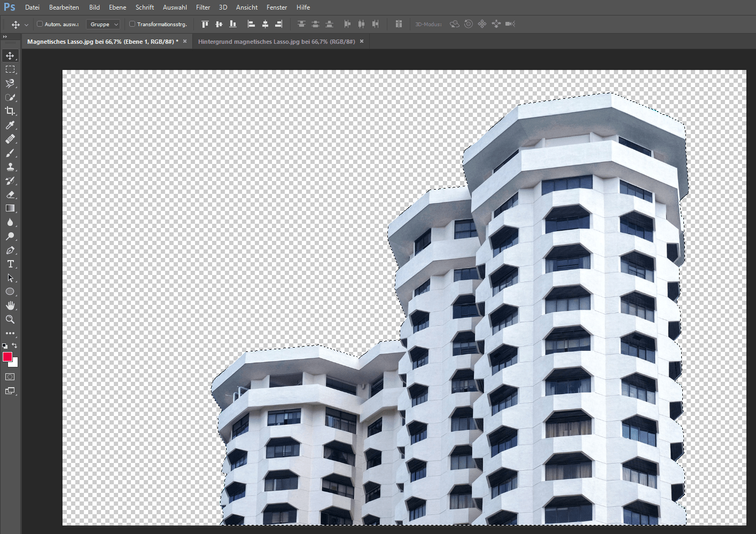Select the Zoom magnifier tool
The width and height of the screenshot is (756, 534).
pyautogui.click(x=10, y=319)
